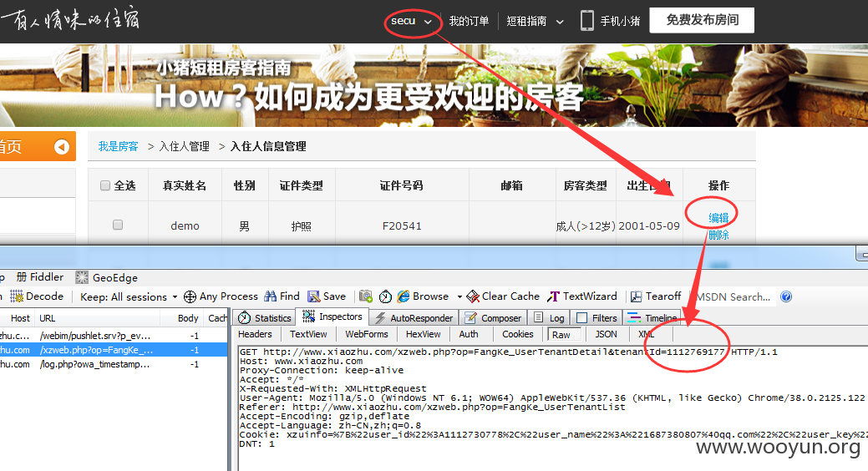The image size is (868, 471).
Task: Tick the 全选 checkbox
Action: click(x=105, y=185)
